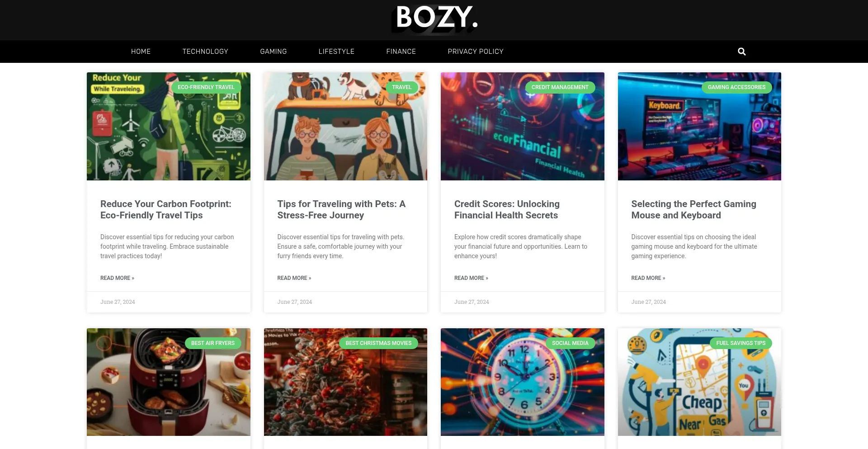Click the BOZY logo
Screen dimensions: 868x449
(x=435, y=19)
